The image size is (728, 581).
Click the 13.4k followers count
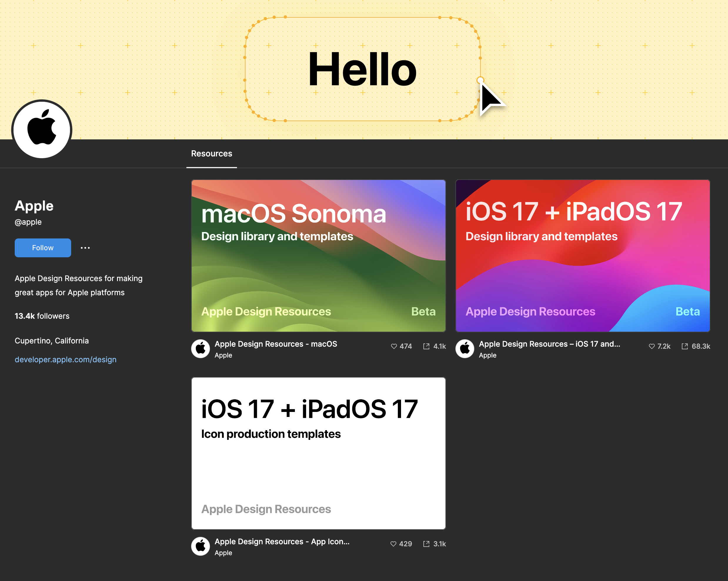42,316
